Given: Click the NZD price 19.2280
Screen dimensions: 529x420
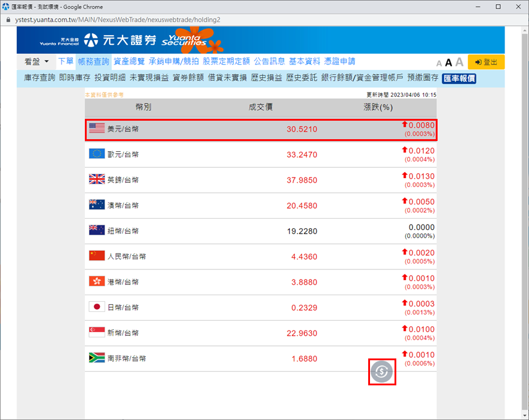Looking at the screenshot, I should pyautogui.click(x=302, y=231).
